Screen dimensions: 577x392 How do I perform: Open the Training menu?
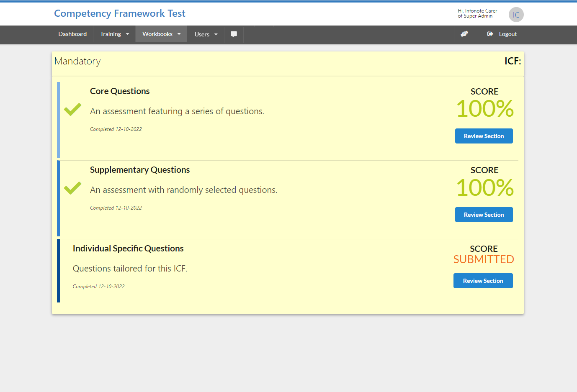[114, 34]
